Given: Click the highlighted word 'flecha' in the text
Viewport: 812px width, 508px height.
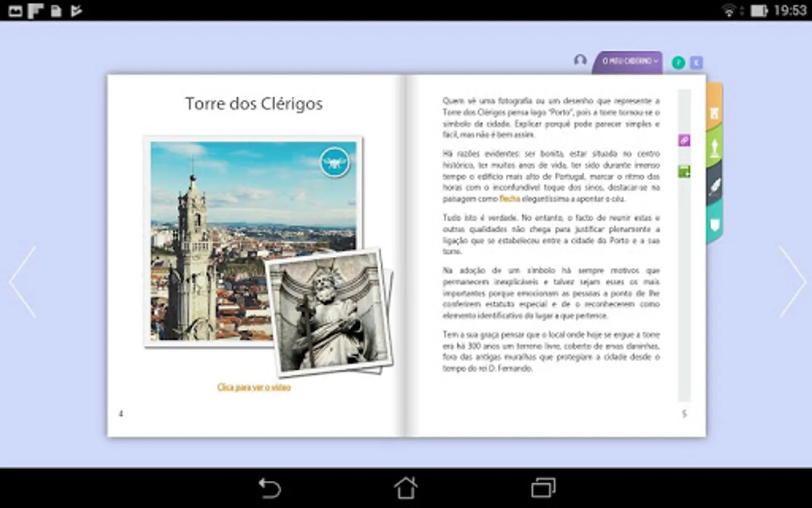Looking at the screenshot, I should coord(510,199).
